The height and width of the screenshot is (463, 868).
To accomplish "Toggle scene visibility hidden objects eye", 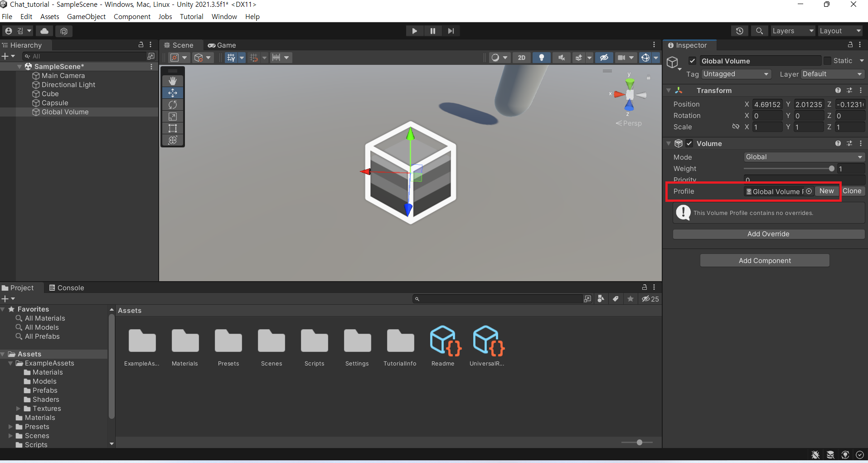I will pyautogui.click(x=604, y=58).
